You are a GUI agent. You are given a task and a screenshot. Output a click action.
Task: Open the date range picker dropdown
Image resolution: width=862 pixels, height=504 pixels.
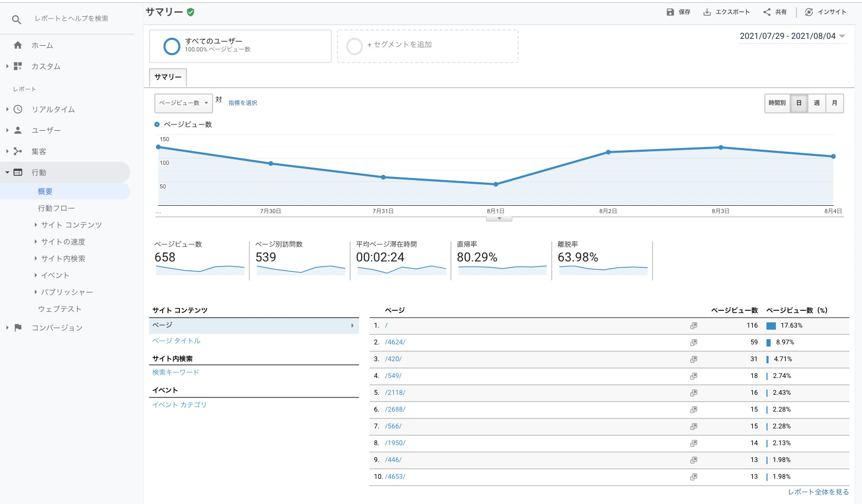792,36
